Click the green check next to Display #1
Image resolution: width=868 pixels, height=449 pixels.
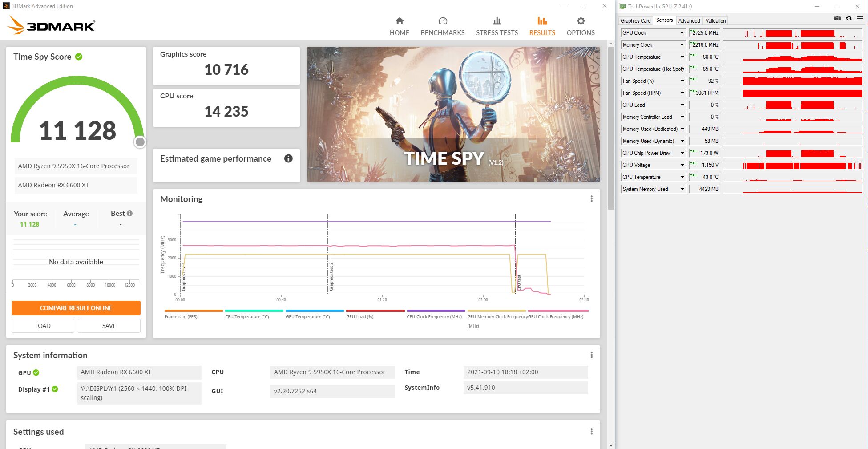[55, 389]
